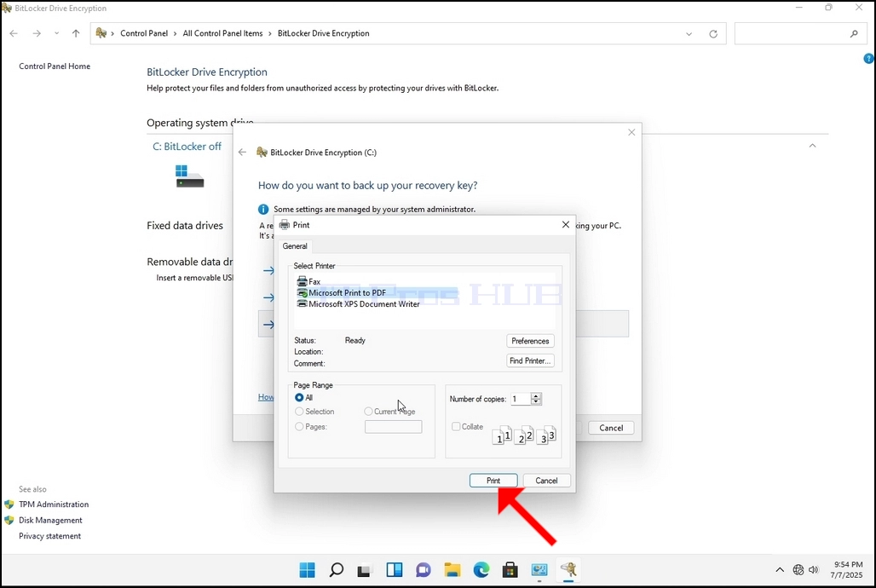Screen dimensions: 876x588
Task: Open Control Panel Home link
Action: (x=55, y=66)
